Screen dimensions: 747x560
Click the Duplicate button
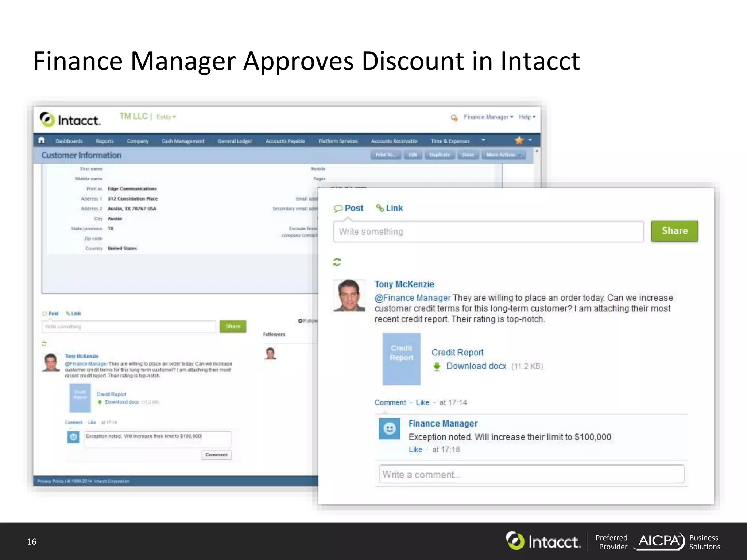[440, 155]
